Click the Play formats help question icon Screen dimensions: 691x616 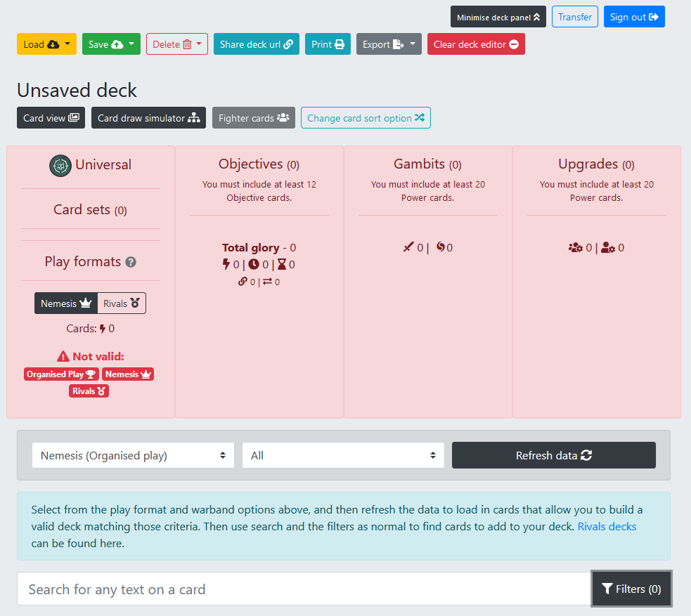[x=131, y=262]
